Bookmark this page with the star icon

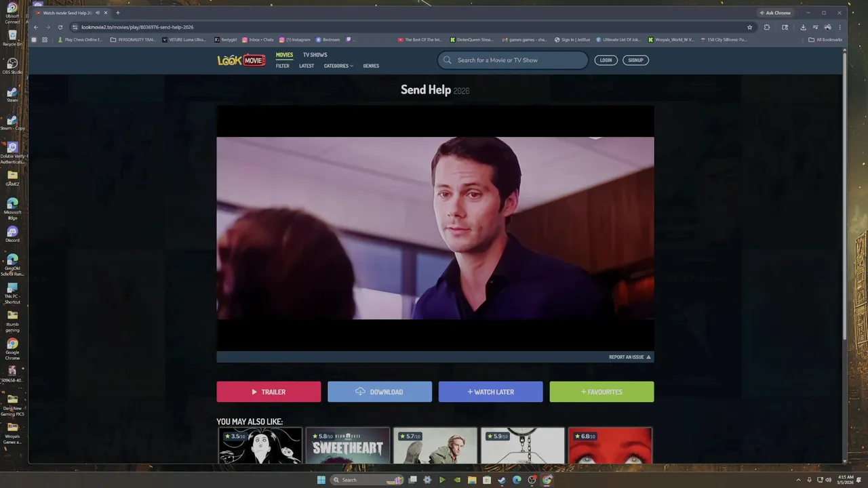point(749,27)
